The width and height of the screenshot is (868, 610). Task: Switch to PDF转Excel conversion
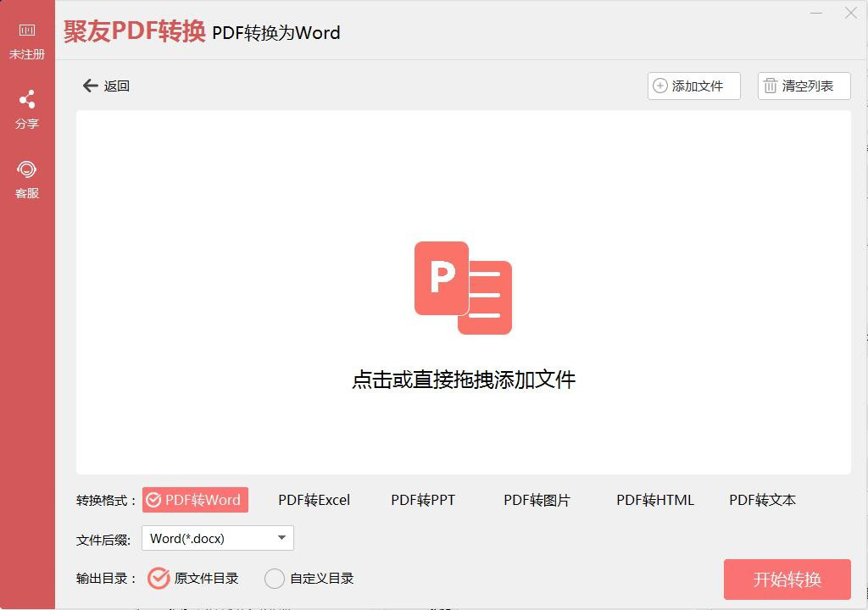(314, 500)
